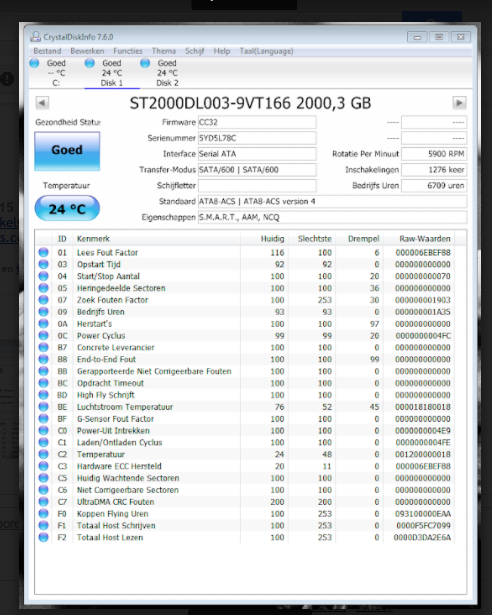The width and height of the screenshot is (492, 615).
Task: Minimize the CrystalDiskInfo window
Action: [x=417, y=37]
